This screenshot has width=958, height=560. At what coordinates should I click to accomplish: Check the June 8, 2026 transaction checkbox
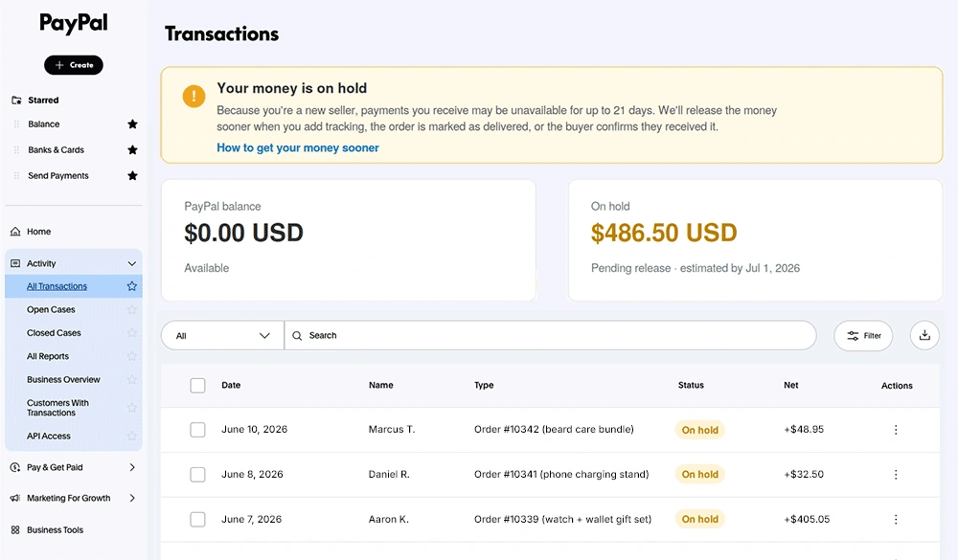197,475
